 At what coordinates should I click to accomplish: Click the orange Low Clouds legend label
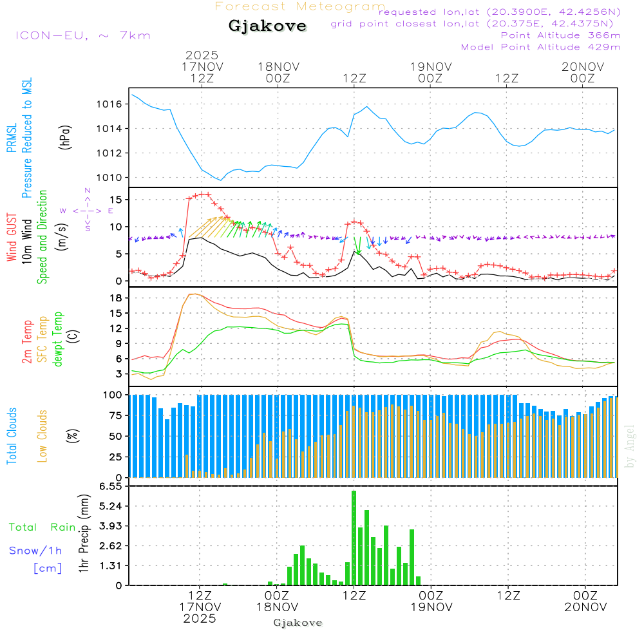click(x=43, y=435)
